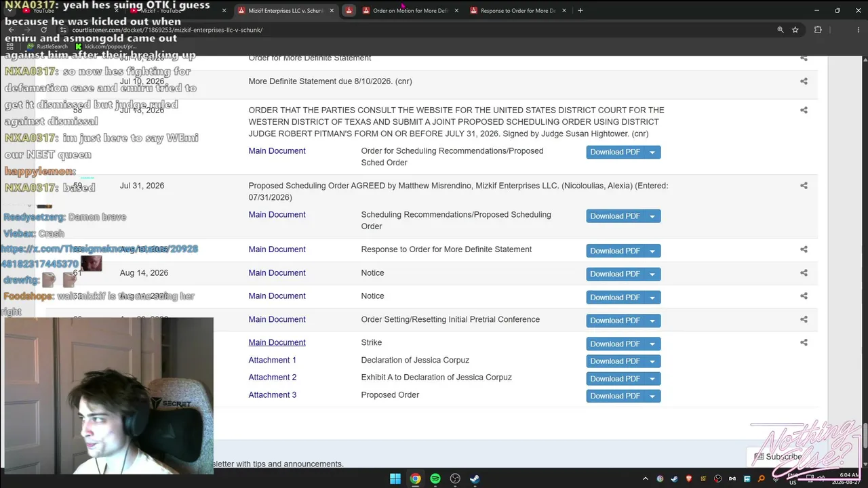The height and width of the screenshot is (488, 868).
Task: Share the Order Setting/Resetting Initial Pretrial Conference row
Action: coord(804,319)
